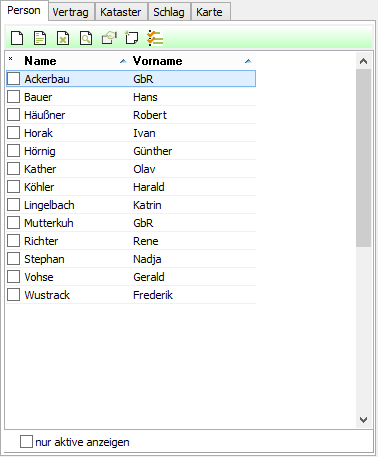This screenshot has width=378, height=457.
Task: Tick the checkbox for Köhler
Action: [14, 187]
